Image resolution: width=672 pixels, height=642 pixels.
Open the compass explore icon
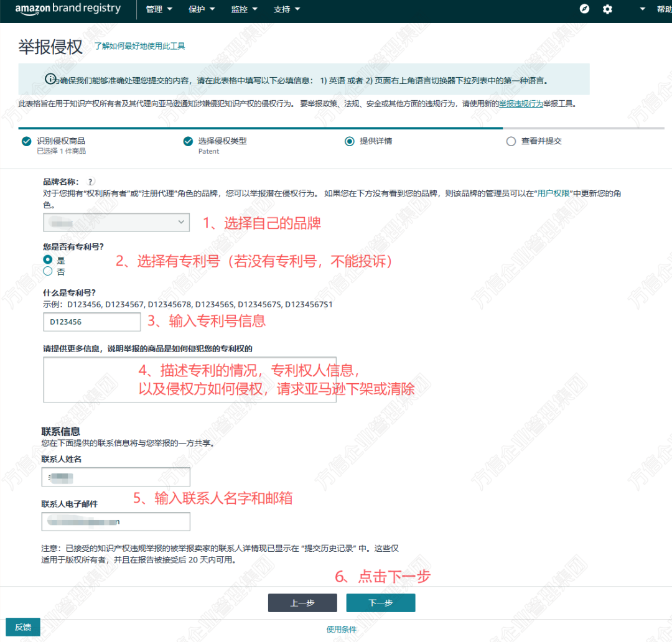coord(584,9)
